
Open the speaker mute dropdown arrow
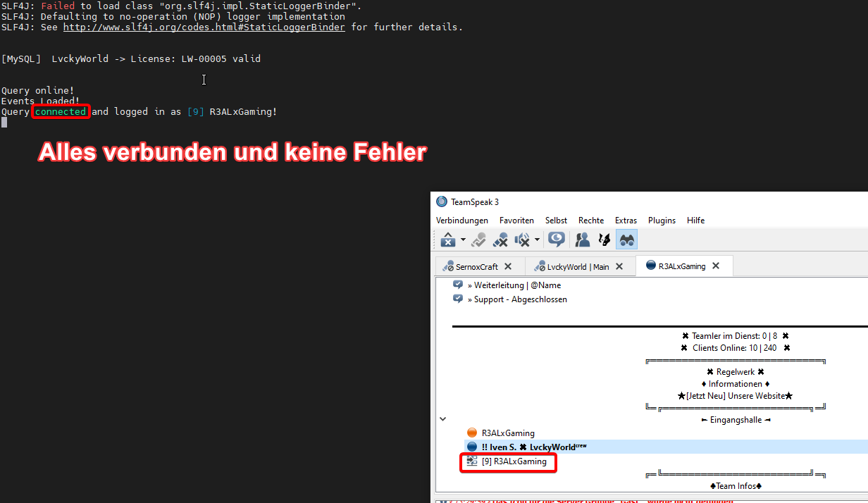click(537, 240)
